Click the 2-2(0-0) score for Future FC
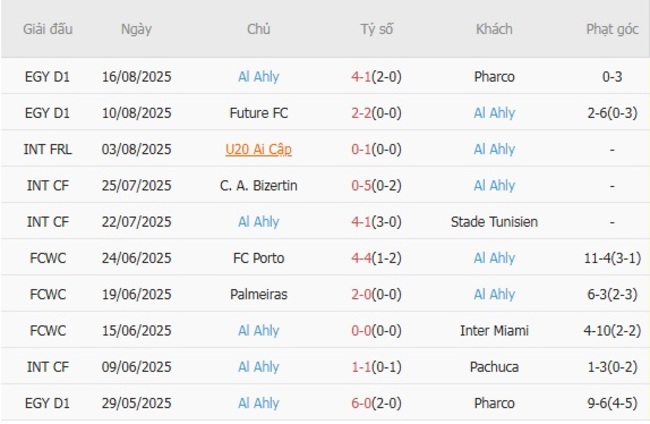The width and height of the screenshot is (650, 424). click(x=377, y=113)
